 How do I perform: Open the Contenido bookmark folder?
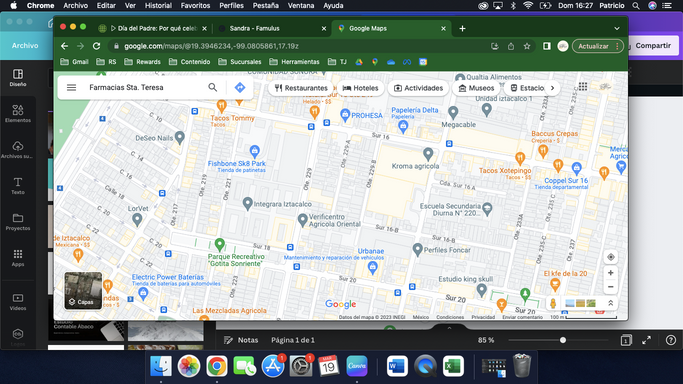(x=189, y=62)
